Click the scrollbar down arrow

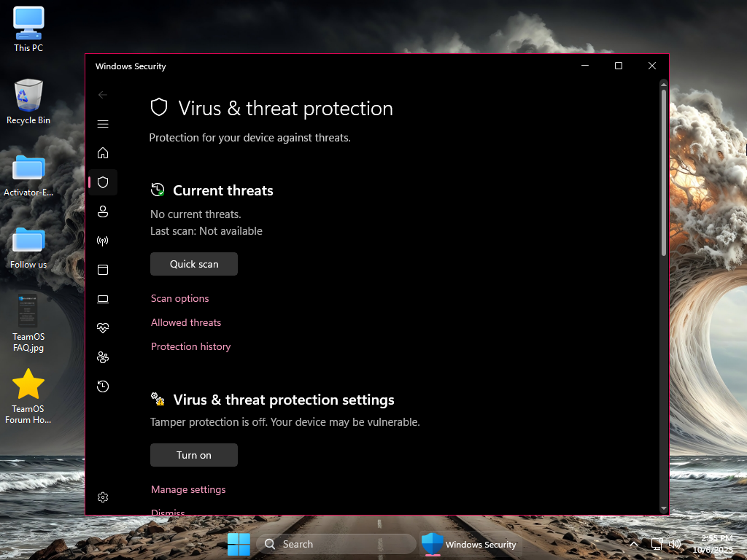664,508
